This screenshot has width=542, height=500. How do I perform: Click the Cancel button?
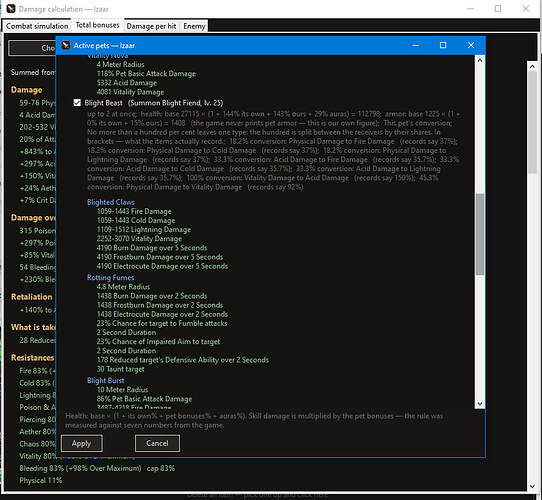[157, 443]
